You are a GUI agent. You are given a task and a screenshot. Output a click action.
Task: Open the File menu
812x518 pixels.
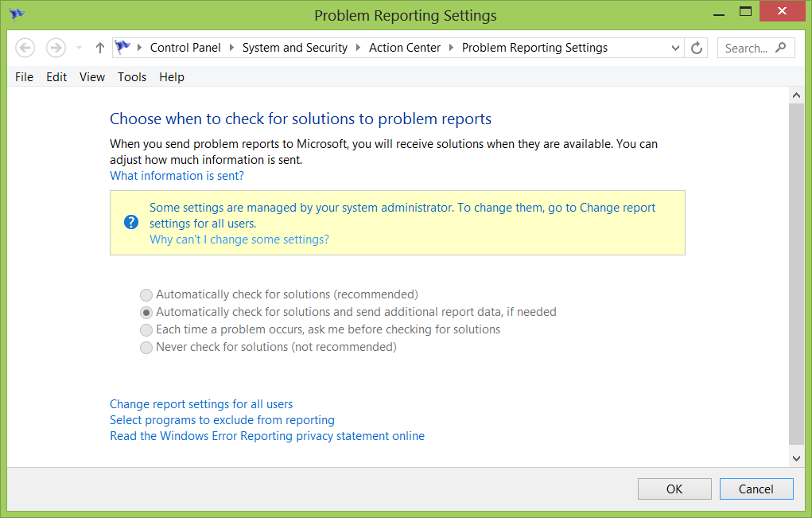(24, 77)
